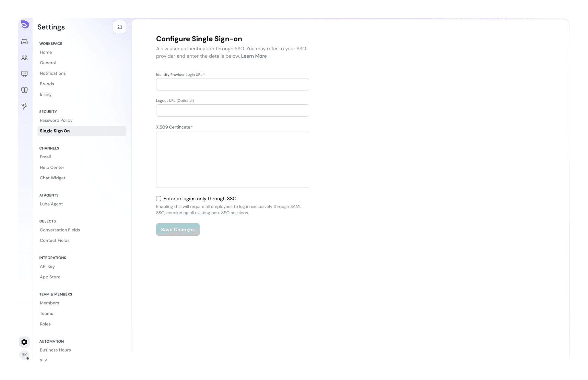The image size is (588, 380).
Task: Click the app logo icon at top
Action: (25, 25)
